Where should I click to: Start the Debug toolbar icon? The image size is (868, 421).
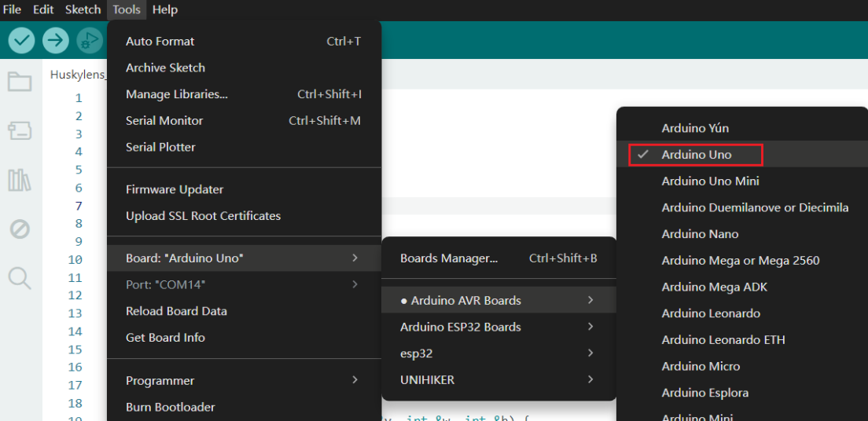click(x=90, y=40)
